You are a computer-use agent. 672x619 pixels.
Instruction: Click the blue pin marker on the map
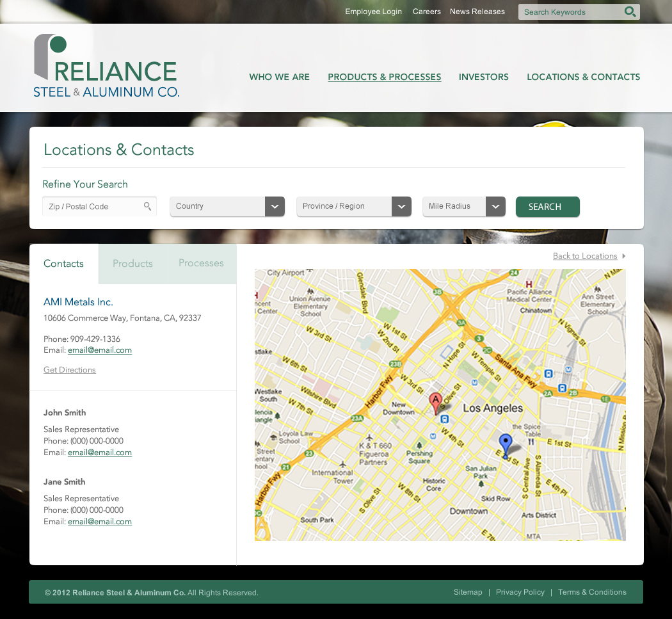(506, 446)
